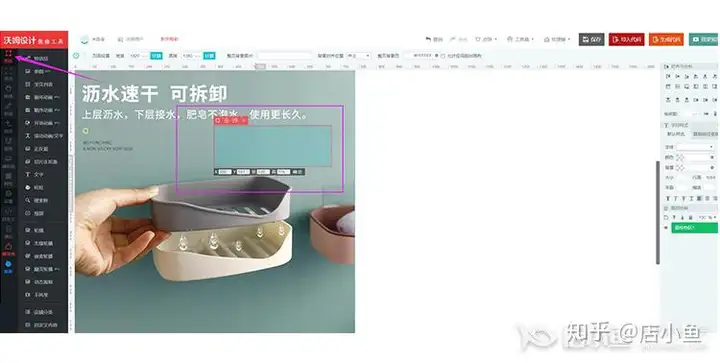
Task: Click the background swatch next to 背景
Action: [x=680, y=168]
